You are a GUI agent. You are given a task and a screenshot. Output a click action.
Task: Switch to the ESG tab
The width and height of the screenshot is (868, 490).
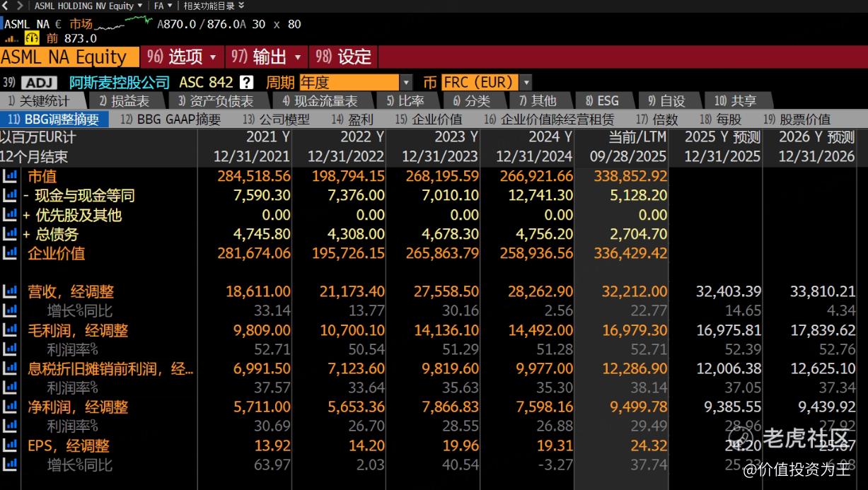pyautogui.click(x=602, y=101)
